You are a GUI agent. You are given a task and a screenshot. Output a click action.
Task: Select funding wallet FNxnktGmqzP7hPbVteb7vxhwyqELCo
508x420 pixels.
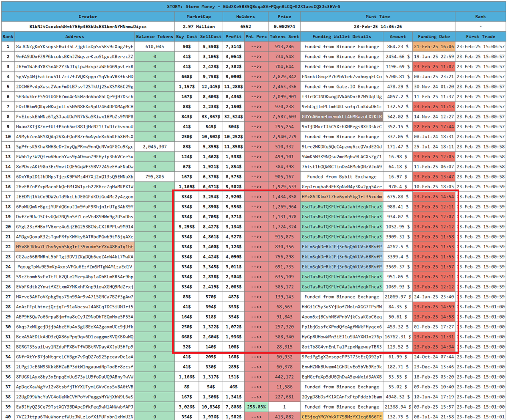342,77
